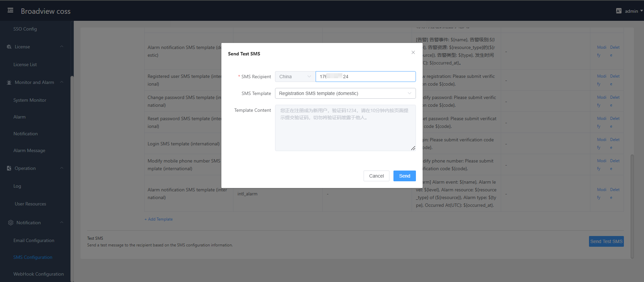Collapse the Monitor and Alarm chevron
This screenshot has height=282, width=644.
point(62,82)
